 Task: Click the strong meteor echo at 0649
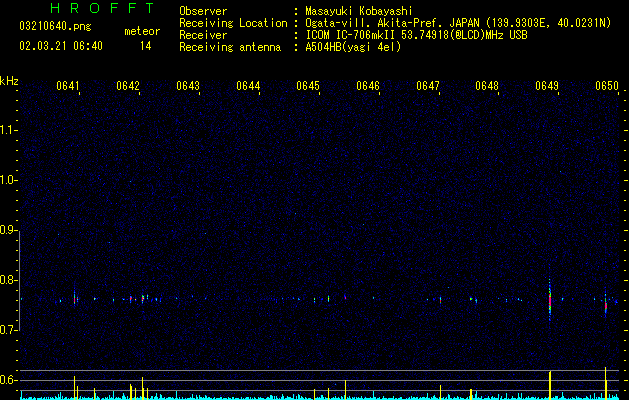[x=550, y=299]
